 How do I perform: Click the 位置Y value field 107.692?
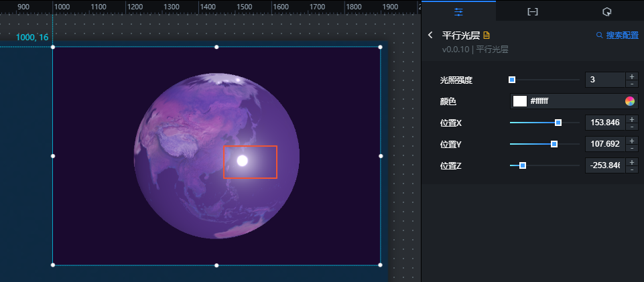tap(604, 144)
